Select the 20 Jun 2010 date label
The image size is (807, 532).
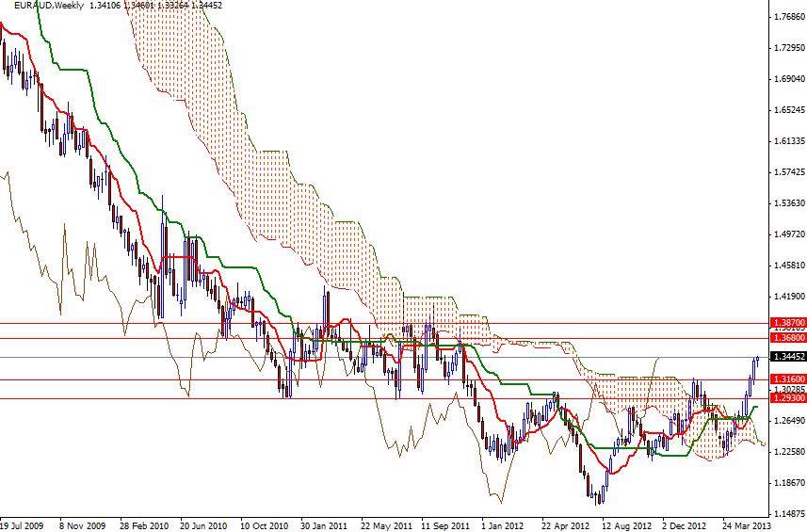[x=203, y=525]
